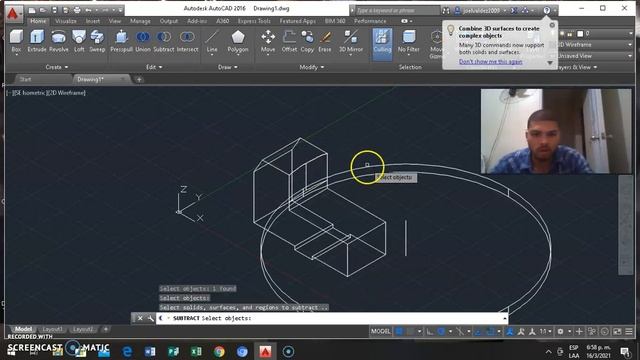Add a new drawing tab with plus button
This screenshot has width=640, height=360.
tap(139, 79)
